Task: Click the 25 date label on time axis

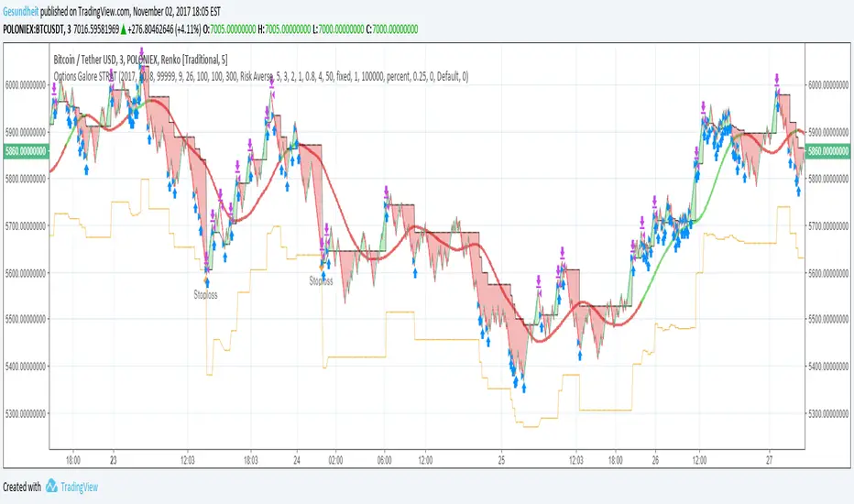Action: point(501,460)
